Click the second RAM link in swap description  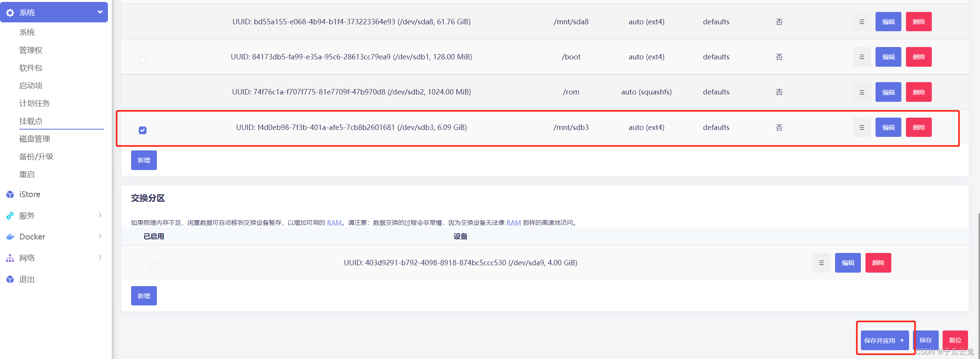tap(514, 223)
